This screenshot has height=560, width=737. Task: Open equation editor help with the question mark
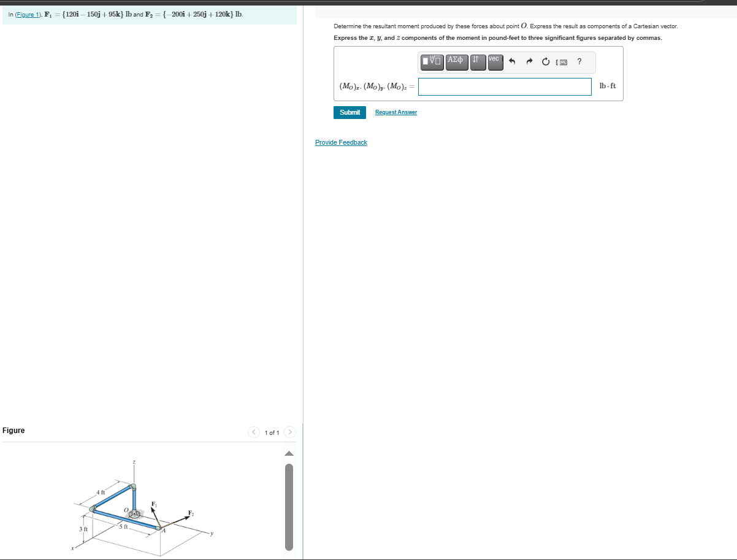pyautogui.click(x=578, y=61)
